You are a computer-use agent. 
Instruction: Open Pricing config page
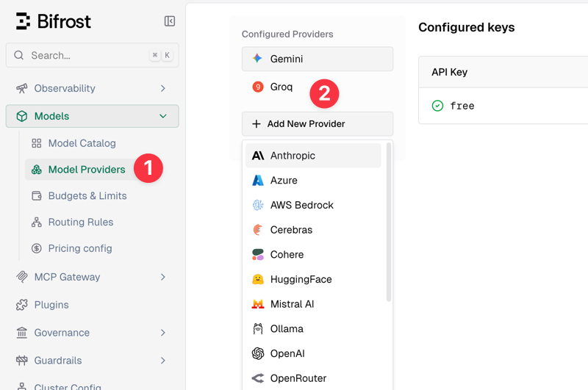click(x=80, y=248)
